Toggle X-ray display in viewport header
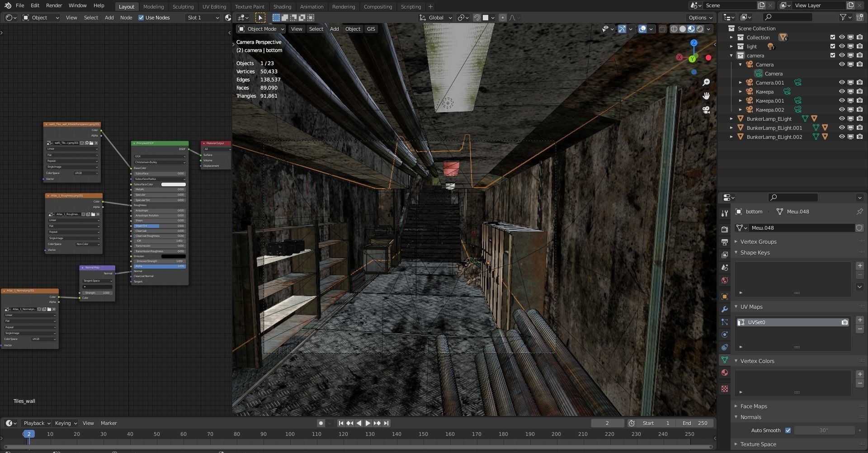Viewport: 868px width, 453px height. (662, 29)
